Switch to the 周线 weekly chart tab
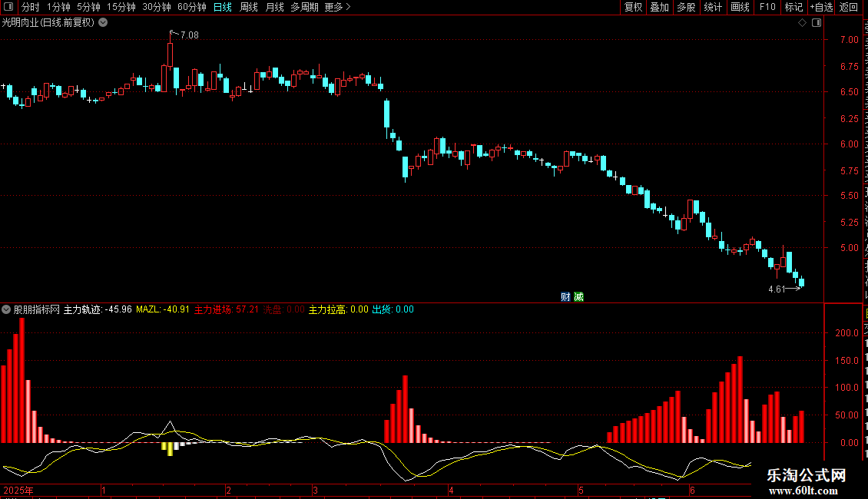 tap(249, 7)
